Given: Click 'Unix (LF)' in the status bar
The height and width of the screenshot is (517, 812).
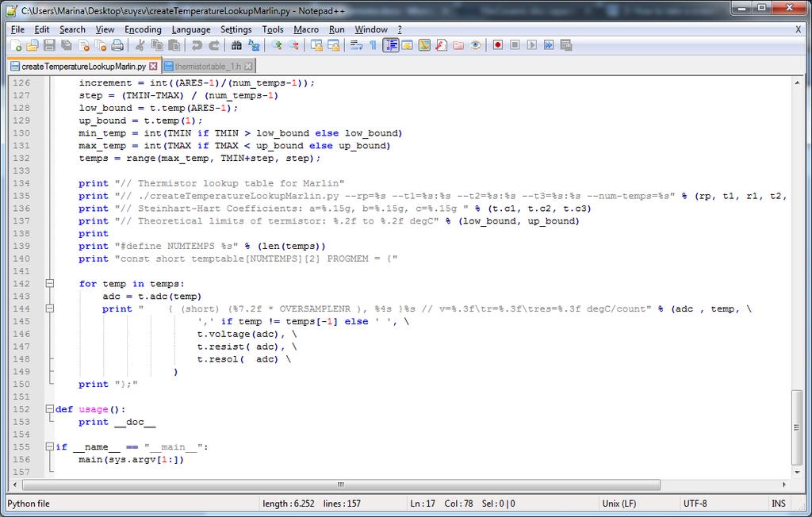Looking at the screenshot, I should 619,504.
